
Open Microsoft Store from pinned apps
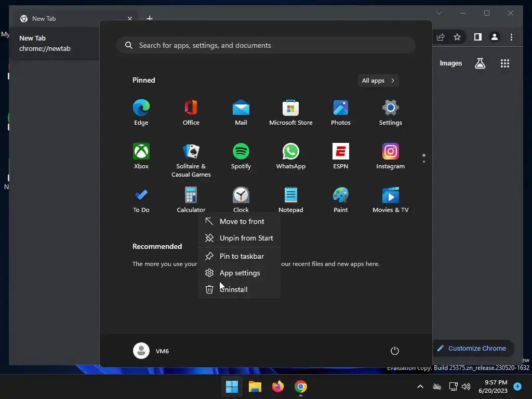coord(291,113)
